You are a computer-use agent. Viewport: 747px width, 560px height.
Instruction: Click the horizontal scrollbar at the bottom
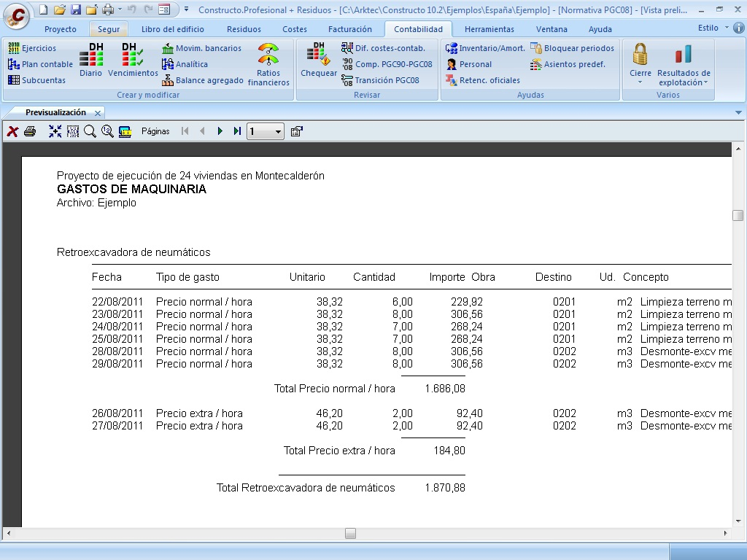[350, 533]
